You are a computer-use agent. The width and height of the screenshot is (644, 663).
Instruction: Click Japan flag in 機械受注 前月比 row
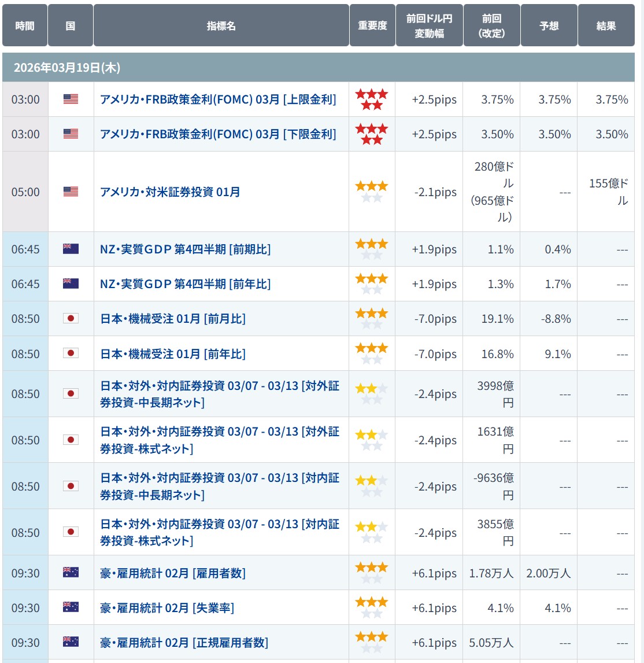(71, 319)
